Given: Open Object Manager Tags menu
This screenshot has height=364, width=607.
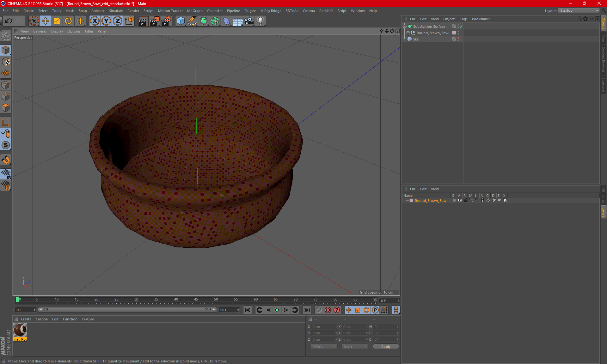Looking at the screenshot, I should pyautogui.click(x=463, y=19).
